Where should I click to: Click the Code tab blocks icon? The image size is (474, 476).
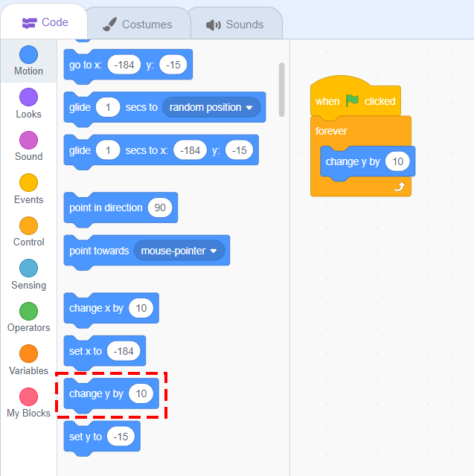(x=30, y=23)
